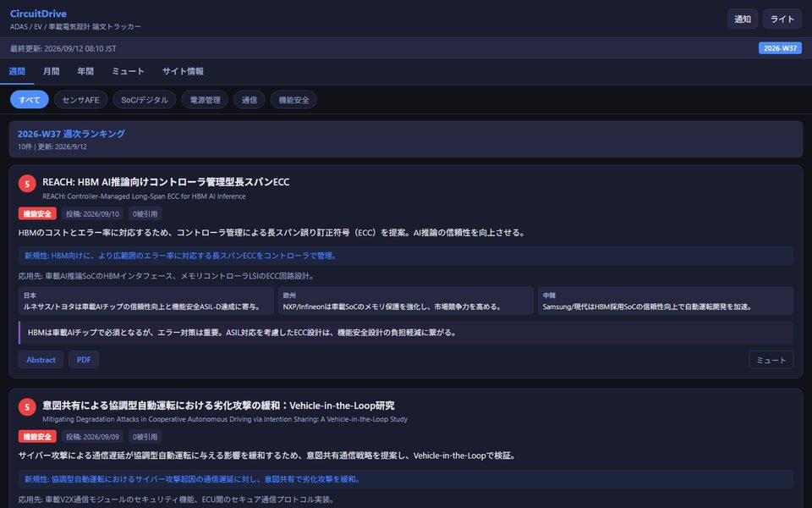Click 新規性 highlight on cooperative driving paper

406,479
